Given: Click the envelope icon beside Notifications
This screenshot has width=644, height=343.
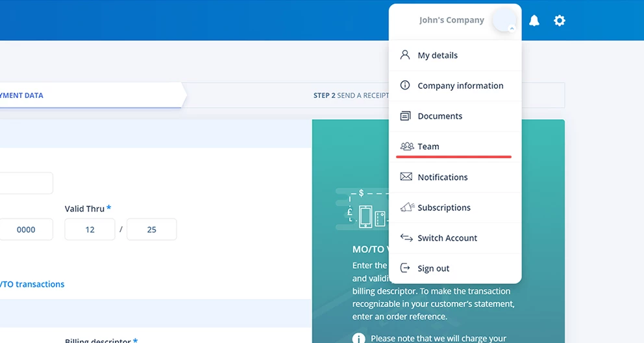Looking at the screenshot, I should click(406, 177).
